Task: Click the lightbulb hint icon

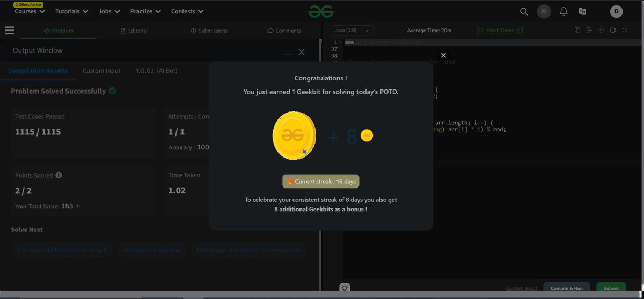Action: click(x=344, y=288)
